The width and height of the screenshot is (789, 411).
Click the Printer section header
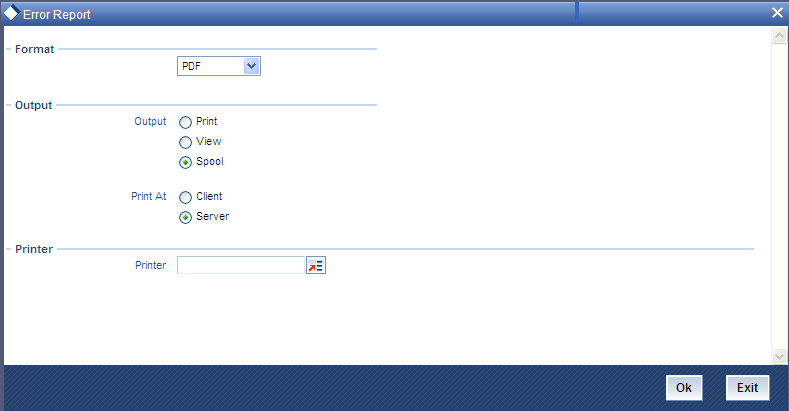(x=34, y=249)
